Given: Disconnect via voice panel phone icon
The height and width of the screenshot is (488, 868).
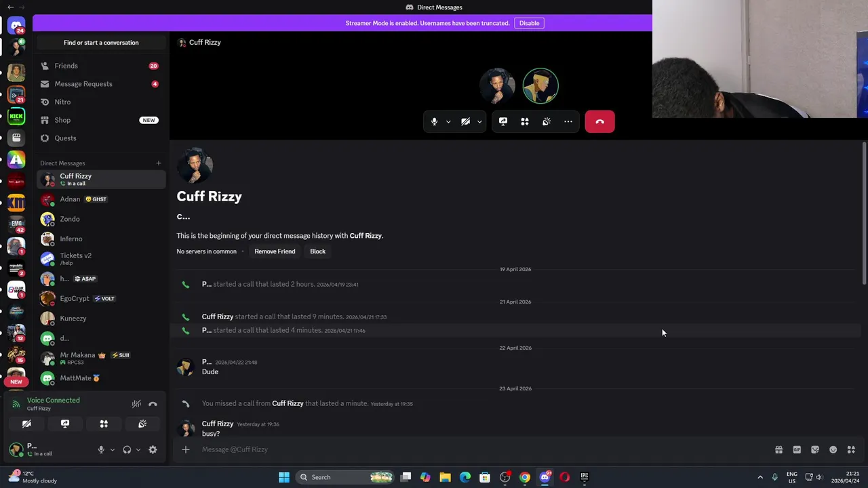Looking at the screenshot, I should click(x=153, y=404).
